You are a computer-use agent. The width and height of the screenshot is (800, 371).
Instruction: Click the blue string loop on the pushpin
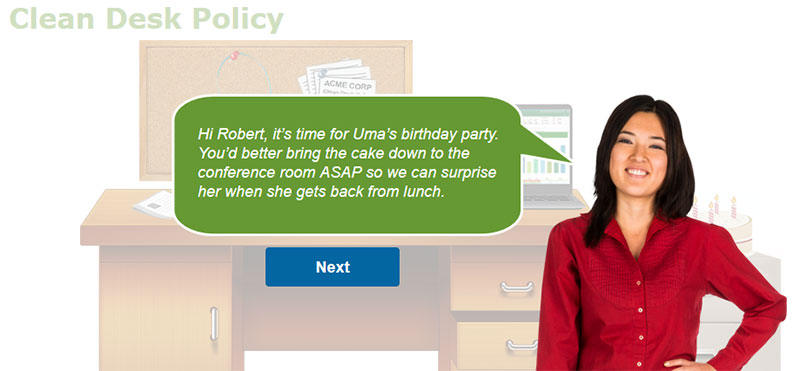tap(244, 72)
